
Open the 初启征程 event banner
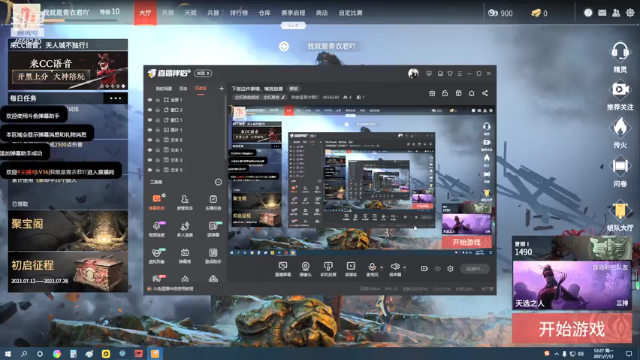pyautogui.click(x=68, y=271)
